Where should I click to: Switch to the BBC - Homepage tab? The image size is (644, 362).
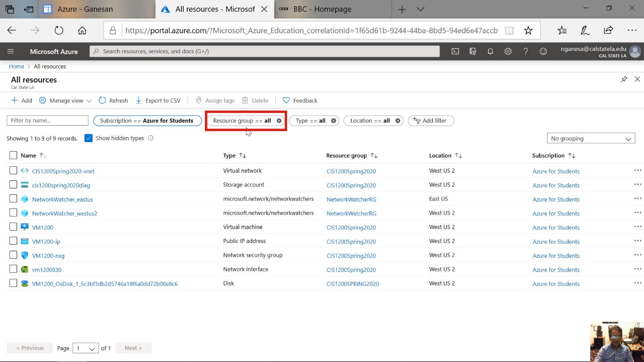click(322, 9)
